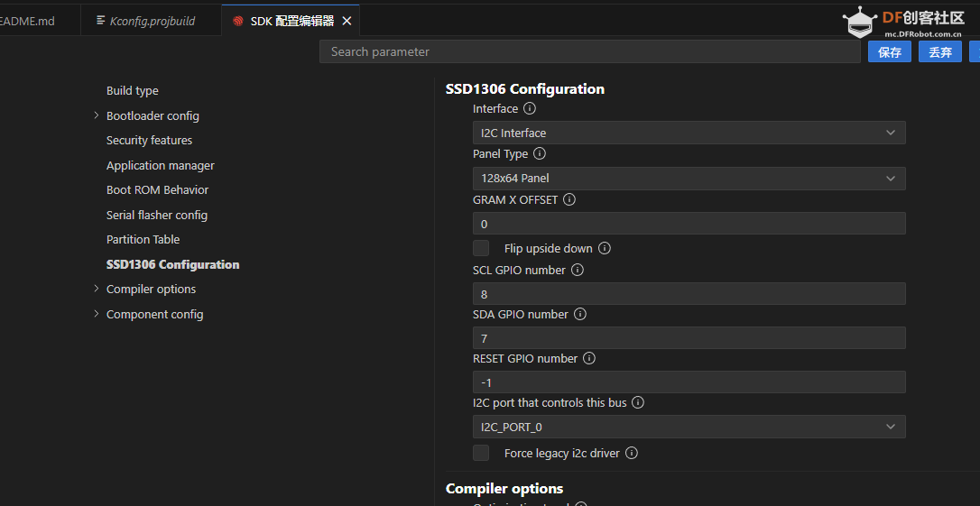Image resolution: width=980 pixels, height=506 pixels.
Task: Close the SDK 配置编辑器 tab
Action: (x=347, y=21)
